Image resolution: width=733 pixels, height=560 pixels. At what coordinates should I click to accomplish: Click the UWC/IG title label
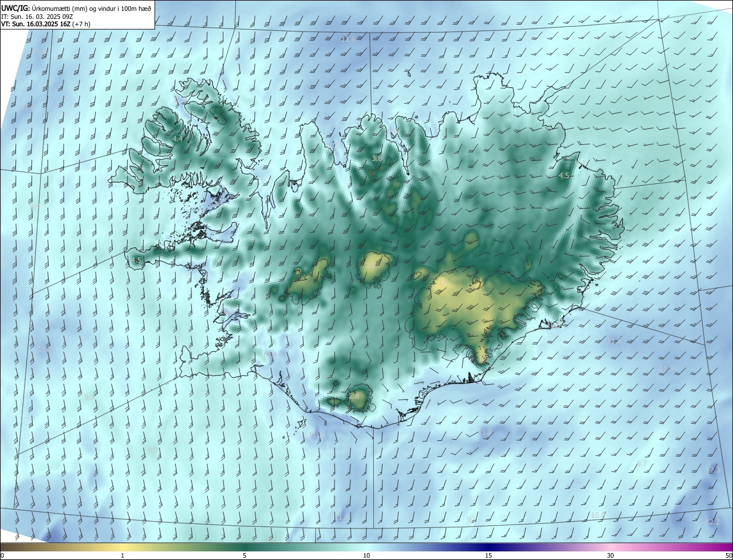tap(15, 8)
